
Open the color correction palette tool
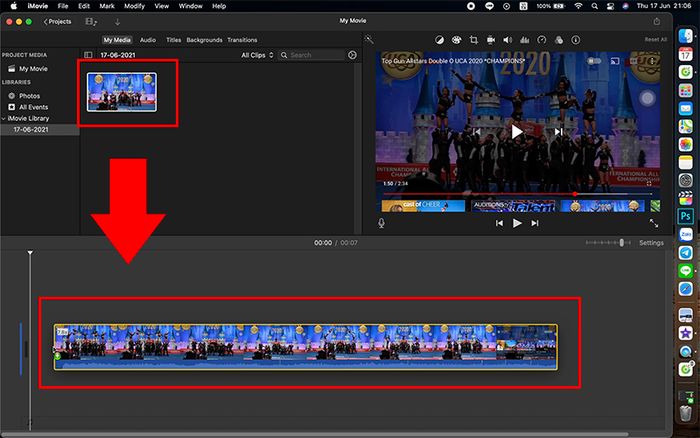pos(456,40)
